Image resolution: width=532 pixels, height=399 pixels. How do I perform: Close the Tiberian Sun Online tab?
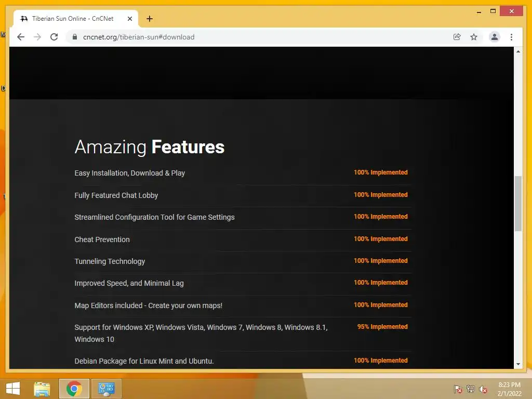129,19
